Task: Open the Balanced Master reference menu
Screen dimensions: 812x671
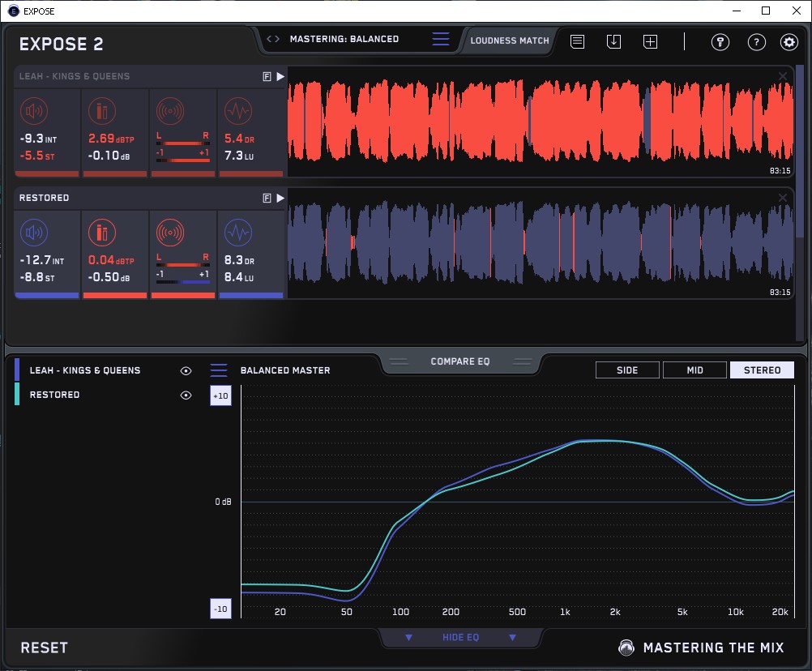Action: [x=219, y=370]
